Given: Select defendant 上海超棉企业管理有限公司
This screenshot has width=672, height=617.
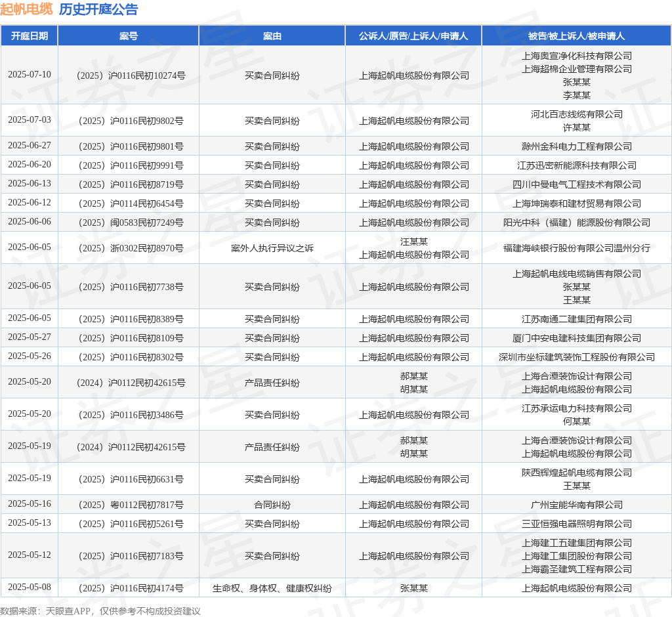Looking at the screenshot, I should pos(576,69).
